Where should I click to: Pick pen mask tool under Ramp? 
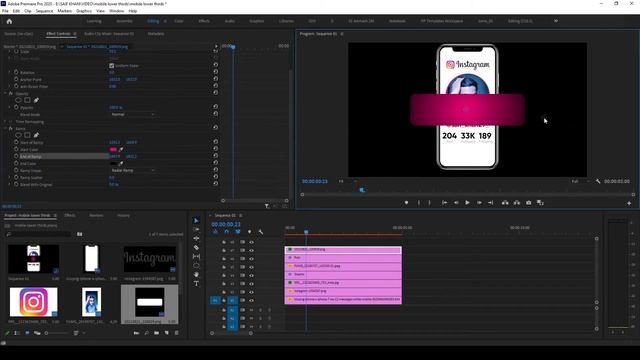[36, 135]
